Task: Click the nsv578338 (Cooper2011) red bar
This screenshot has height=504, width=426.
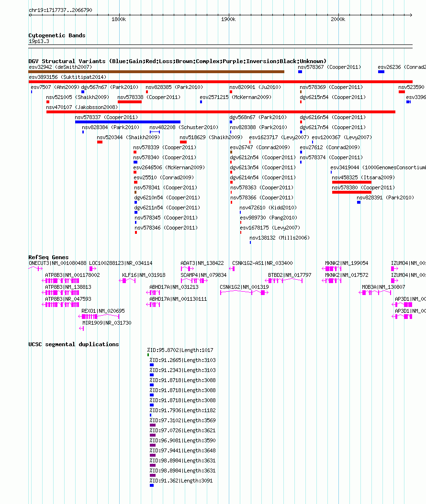Action: click(130, 102)
